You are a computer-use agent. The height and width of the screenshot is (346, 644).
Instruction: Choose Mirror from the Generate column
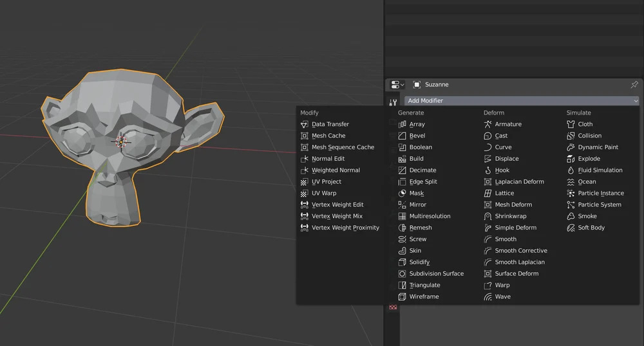pos(417,205)
